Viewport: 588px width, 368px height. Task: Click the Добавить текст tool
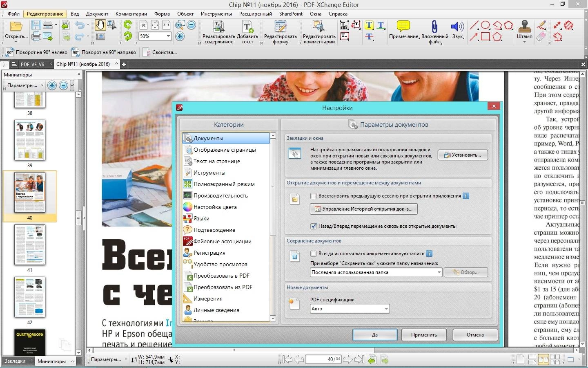coord(247,32)
